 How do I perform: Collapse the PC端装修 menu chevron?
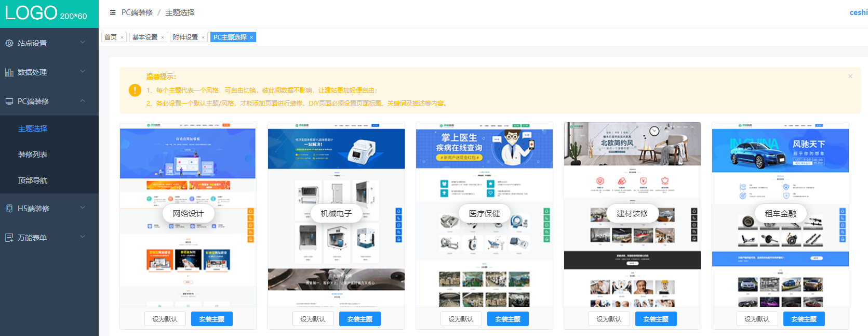pos(83,101)
